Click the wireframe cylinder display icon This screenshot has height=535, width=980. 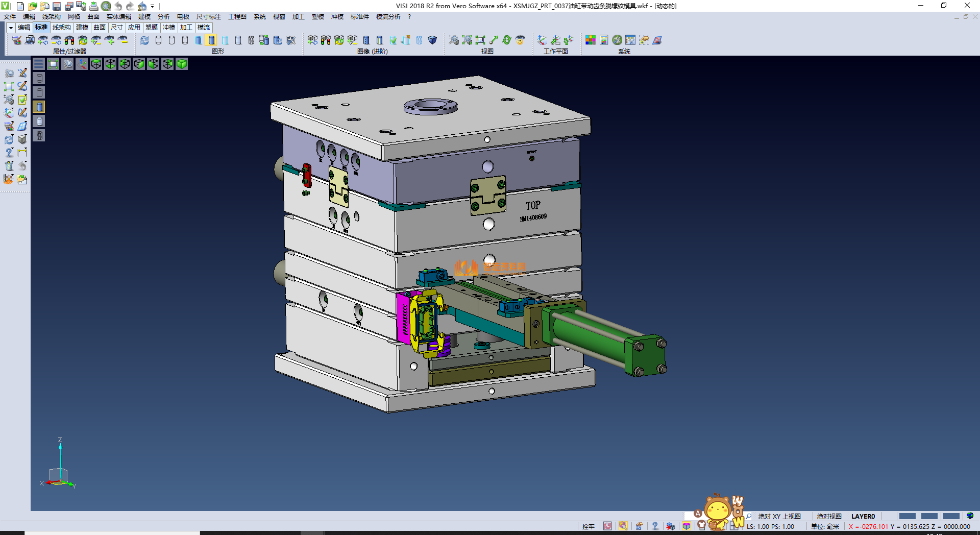tap(159, 40)
